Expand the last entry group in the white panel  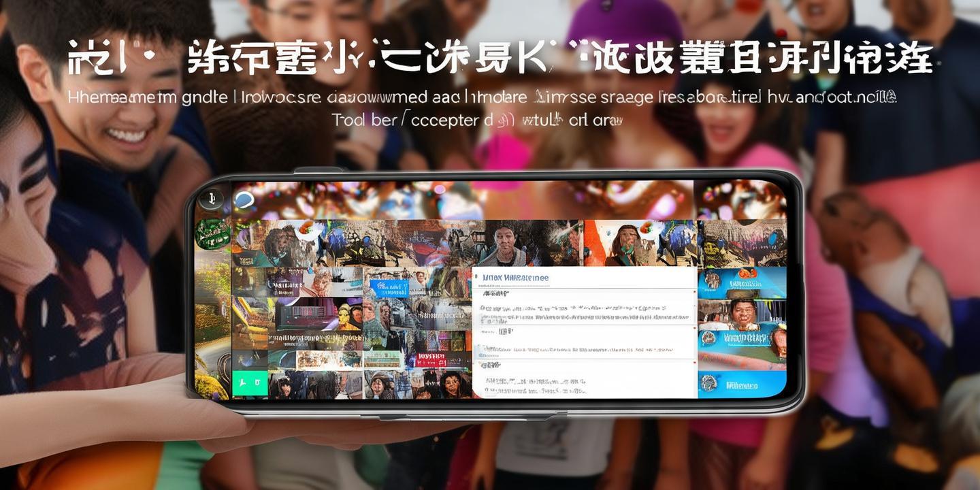tap(490, 366)
